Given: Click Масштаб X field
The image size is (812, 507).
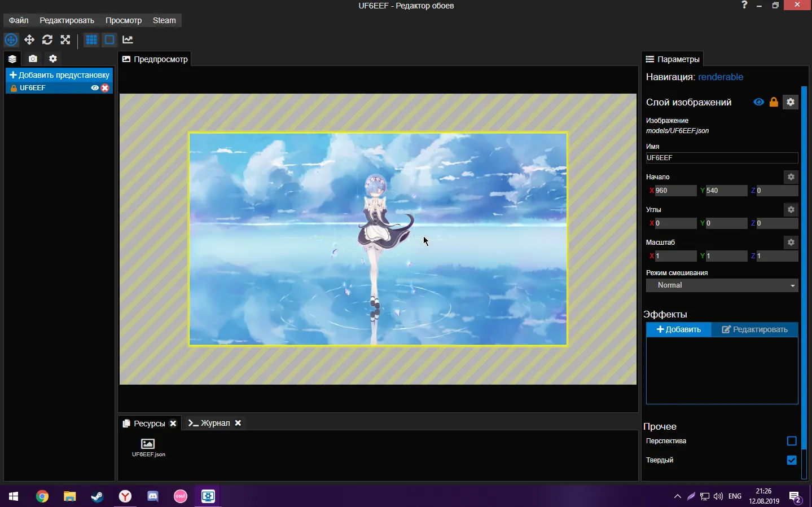Looking at the screenshot, I should [x=675, y=256].
